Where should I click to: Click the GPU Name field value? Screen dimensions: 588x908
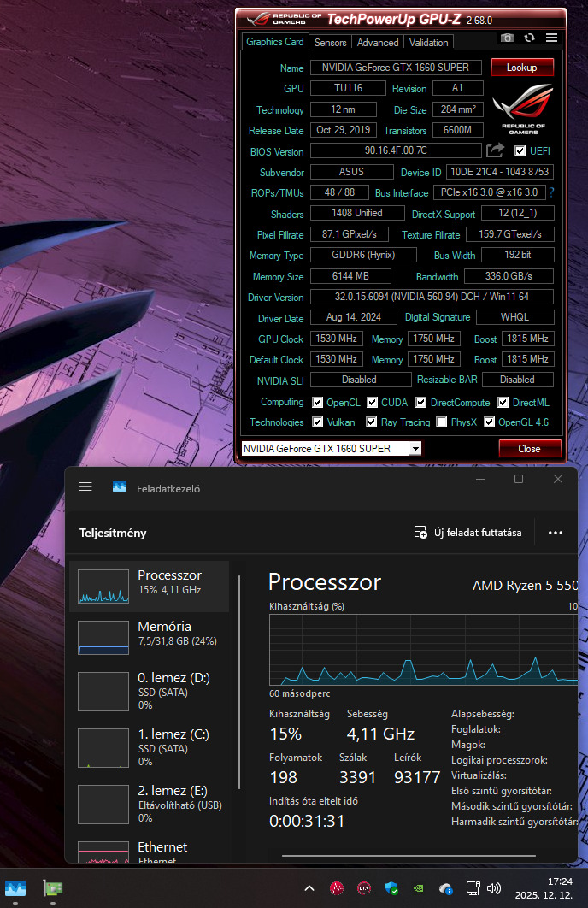point(396,68)
